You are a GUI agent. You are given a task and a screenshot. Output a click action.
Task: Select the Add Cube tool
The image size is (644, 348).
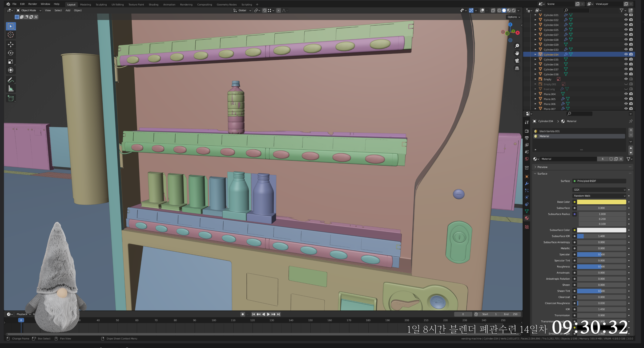pyautogui.click(x=11, y=98)
